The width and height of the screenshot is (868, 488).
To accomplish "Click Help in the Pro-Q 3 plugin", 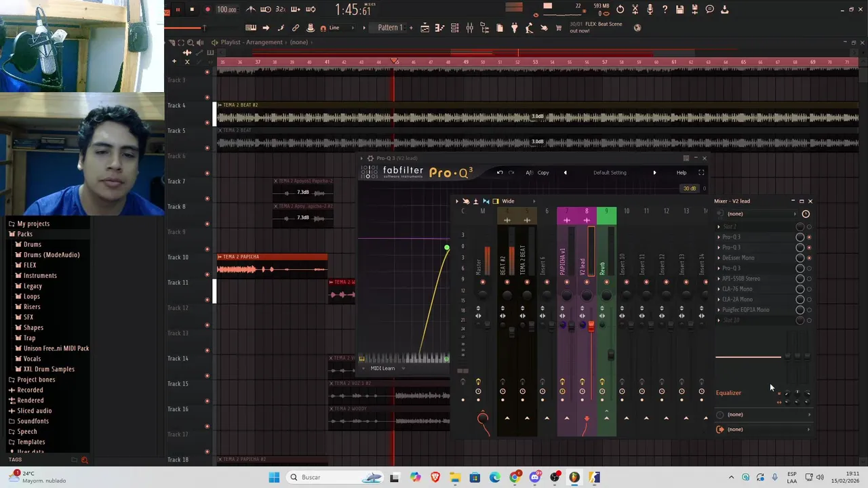I will [682, 173].
